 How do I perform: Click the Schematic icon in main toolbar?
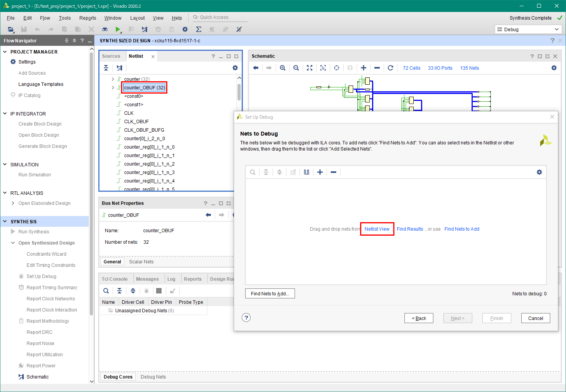tap(145, 29)
